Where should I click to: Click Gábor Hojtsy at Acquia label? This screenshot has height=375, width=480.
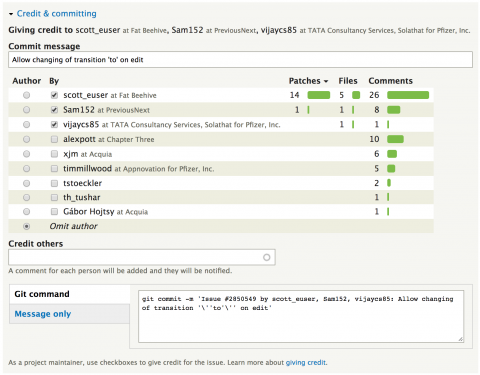pos(106,212)
